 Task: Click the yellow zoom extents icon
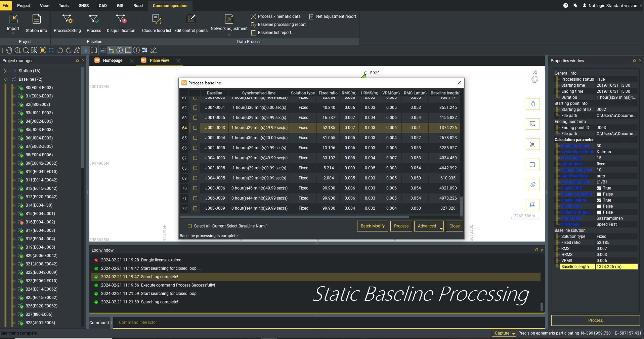click(43, 50)
